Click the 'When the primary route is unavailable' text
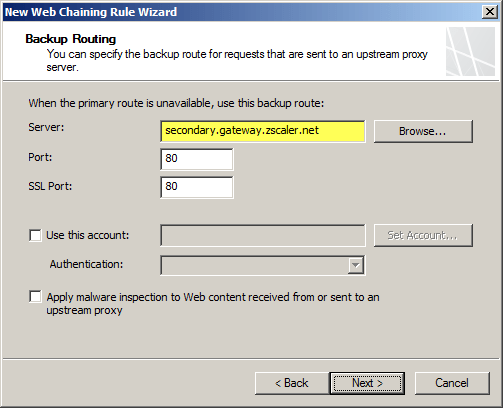The image size is (503, 408). pos(176,103)
